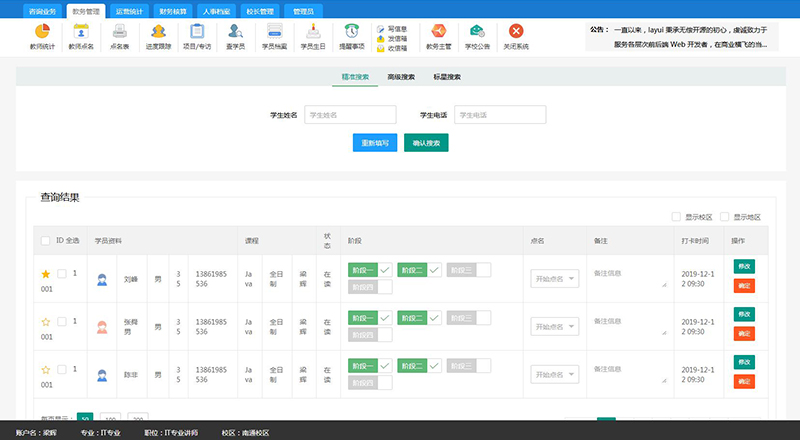The width and height of the screenshot is (800, 440).
Task: Toggle the filled star for 刘峰
Action: pyautogui.click(x=45, y=274)
